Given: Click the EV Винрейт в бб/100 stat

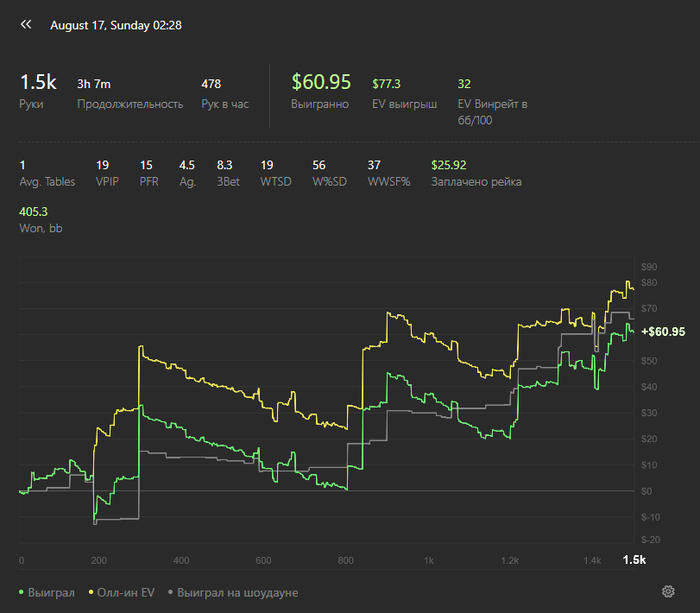Looking at the screenshot, I should (491, 102).
